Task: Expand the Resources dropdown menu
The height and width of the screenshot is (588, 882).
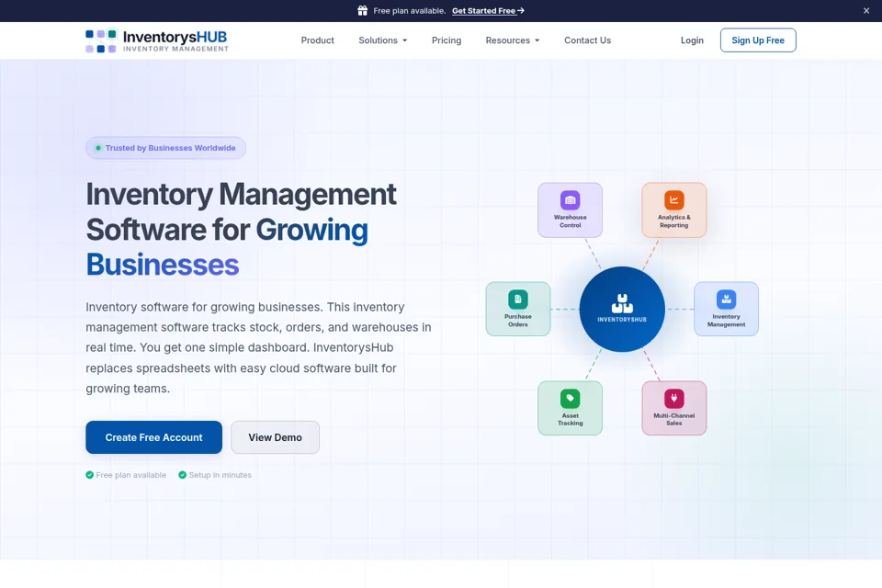Action: [513, 40]
